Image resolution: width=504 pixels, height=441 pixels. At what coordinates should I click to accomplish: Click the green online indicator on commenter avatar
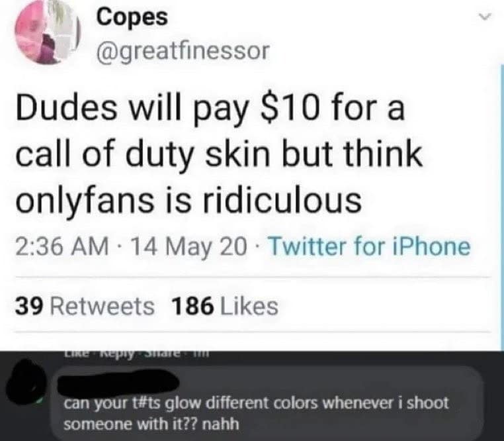pyautogui.click(x=40, y=401)
